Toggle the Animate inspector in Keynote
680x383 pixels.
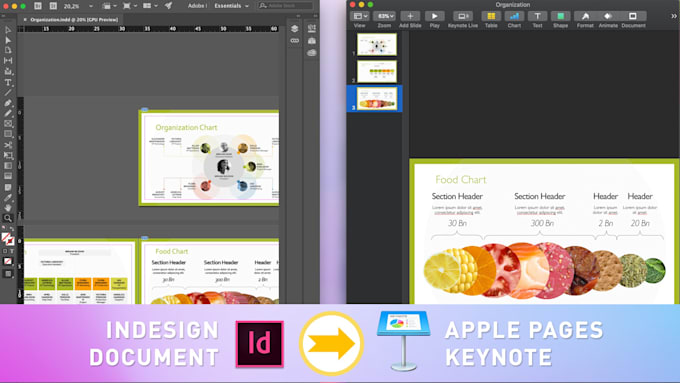608,16
